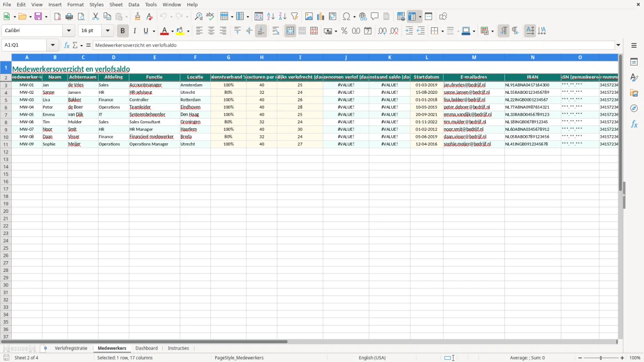
Task: Center cell text horizontally
Action: pos(211,31)
